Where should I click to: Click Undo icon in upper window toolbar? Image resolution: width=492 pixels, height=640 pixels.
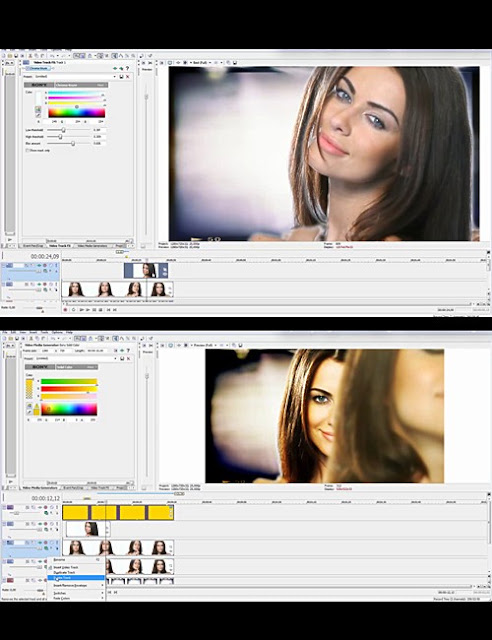coord(52,56)
